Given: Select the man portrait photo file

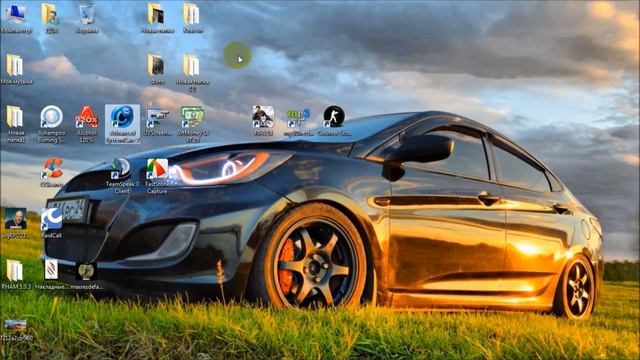Looking at the screenshot, I should [x=16, y=223].
